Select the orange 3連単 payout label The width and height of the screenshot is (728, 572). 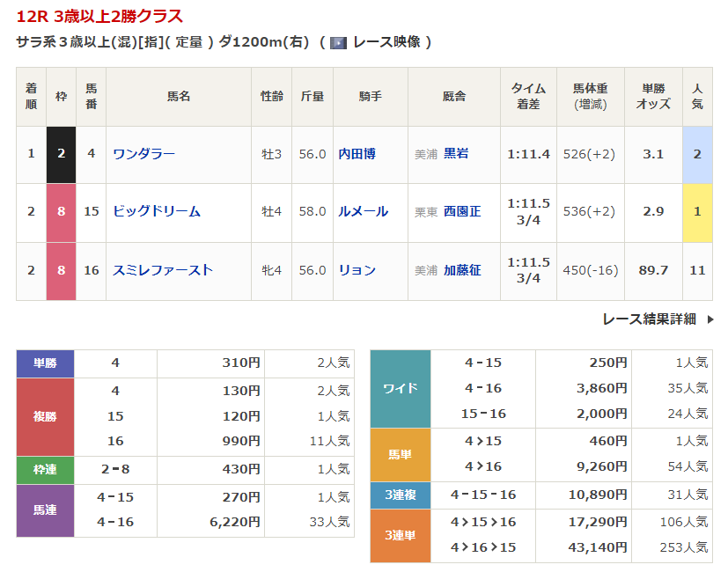click(x=401, y=535)
